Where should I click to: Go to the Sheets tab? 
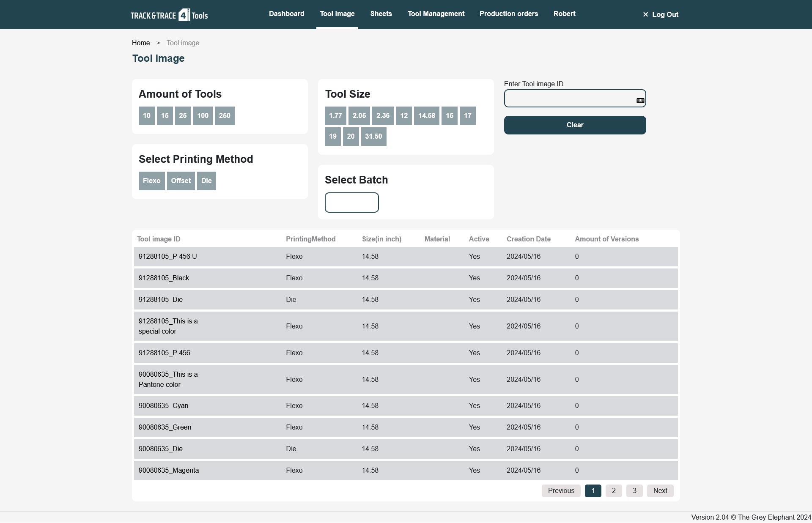381,14
